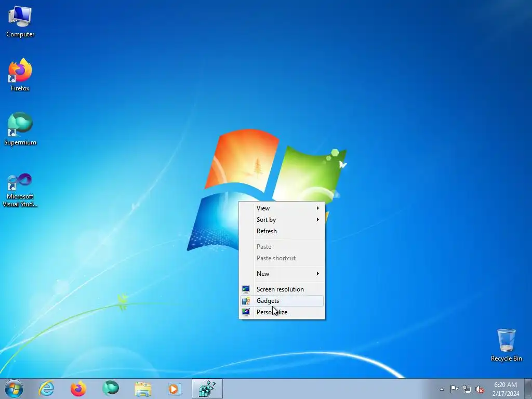Viewport: 532px width, 399px height.
Task: Select the Firefox desktop shortcut
Action: coord(20,75)
